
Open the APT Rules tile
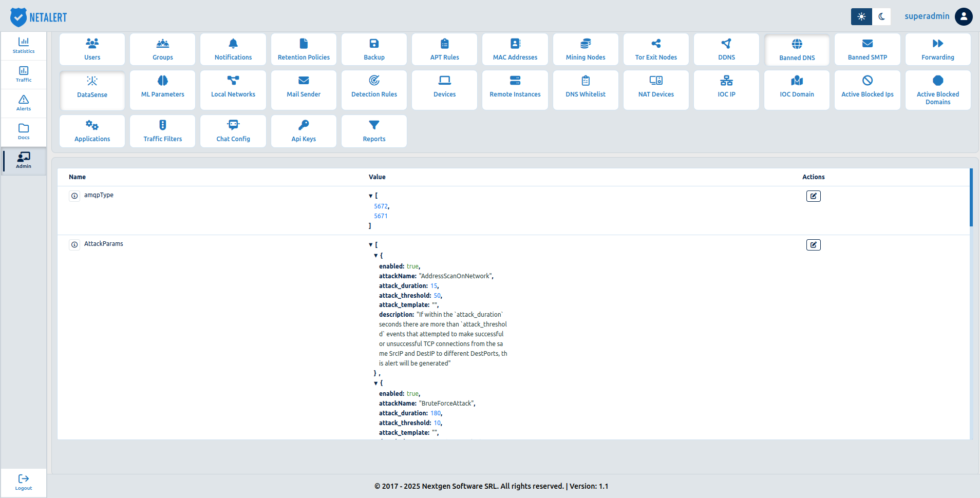coord(444,49)
